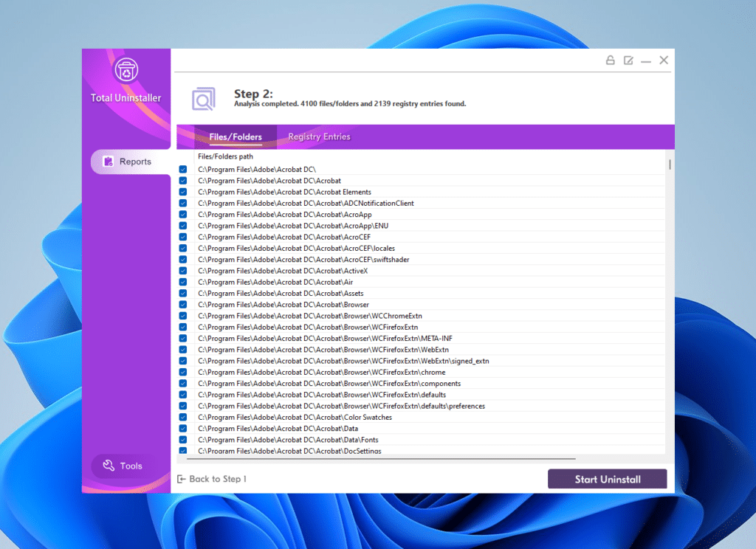This screenshot has width=756, height=549.
Task: Select path text ending Acrobat\ADCNotificationClient
Action: click(x=306, y=204)
